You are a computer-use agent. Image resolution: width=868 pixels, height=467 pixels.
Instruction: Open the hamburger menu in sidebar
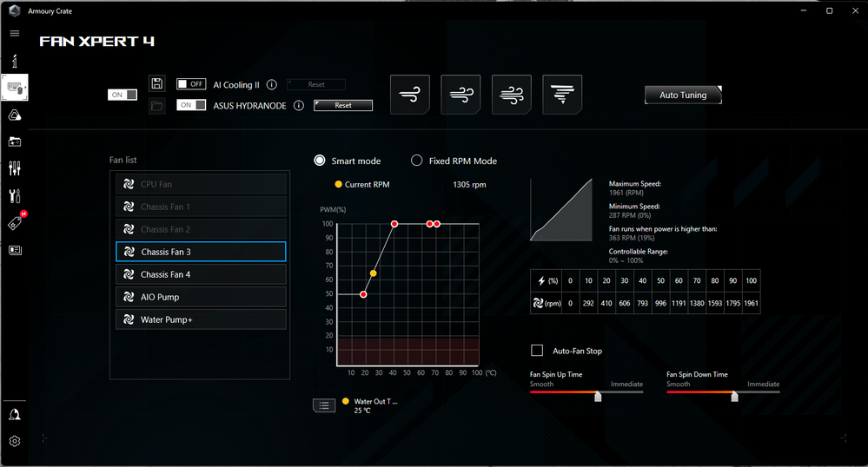(x=15, y=33)
